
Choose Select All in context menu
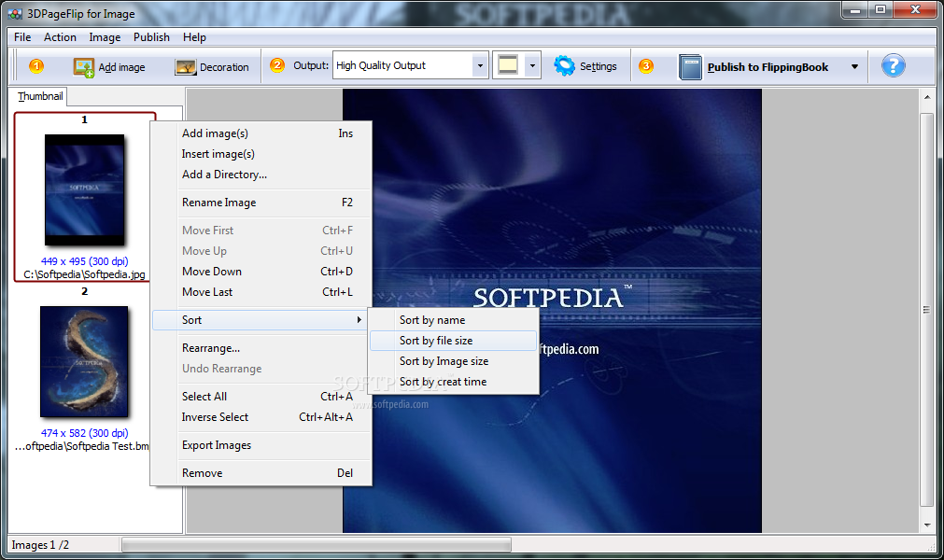261,396
